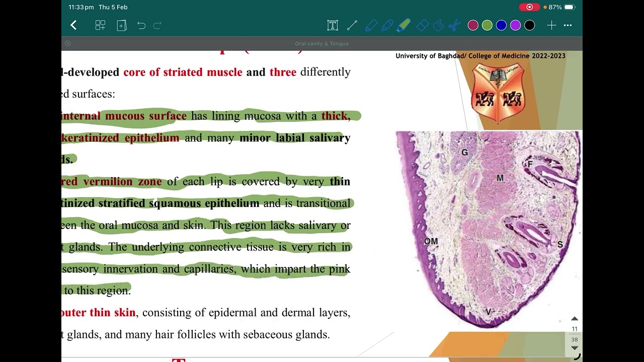Undo the last annotation
644x362 pixels.
click(x=141, y=25)
